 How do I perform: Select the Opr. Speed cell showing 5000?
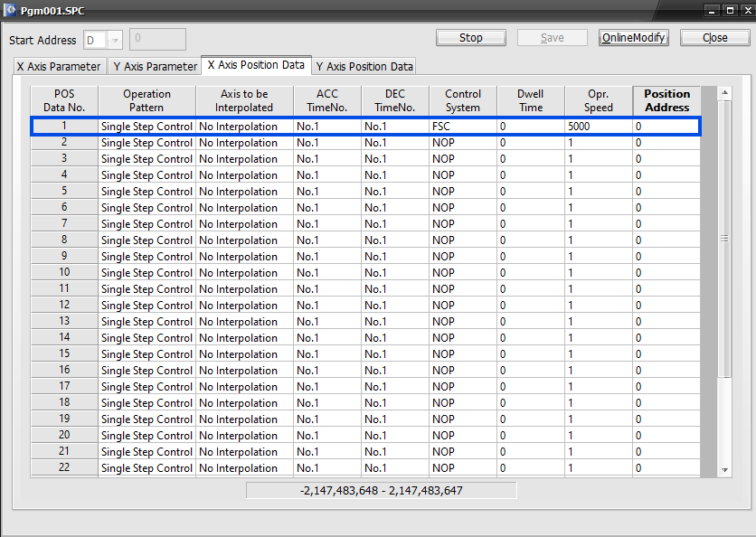[599, 127]
